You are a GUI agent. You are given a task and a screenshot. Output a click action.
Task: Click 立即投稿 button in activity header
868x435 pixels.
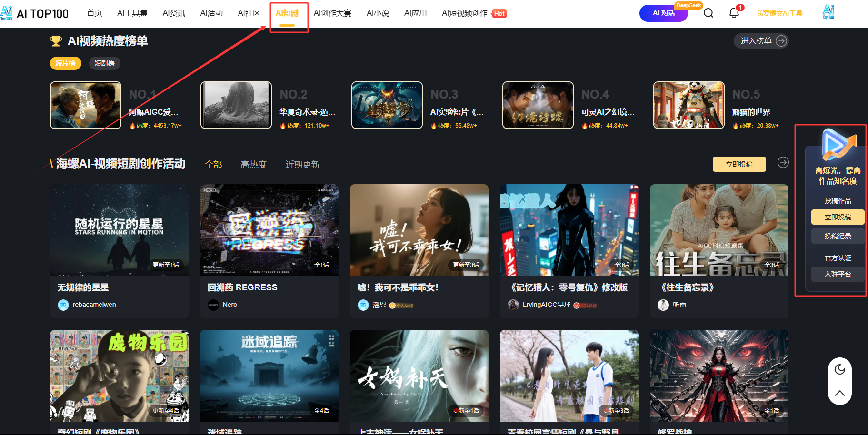point(739,164)
